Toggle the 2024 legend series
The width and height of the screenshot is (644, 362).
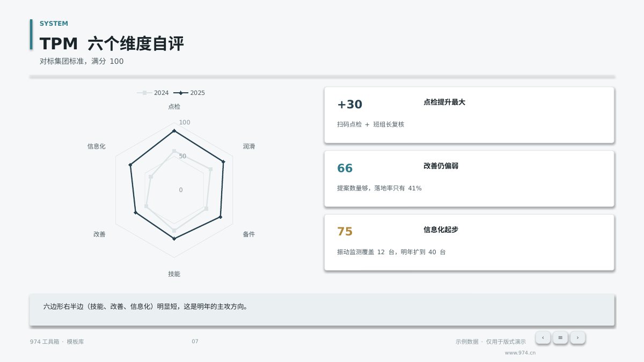click(x=153, y=93)
